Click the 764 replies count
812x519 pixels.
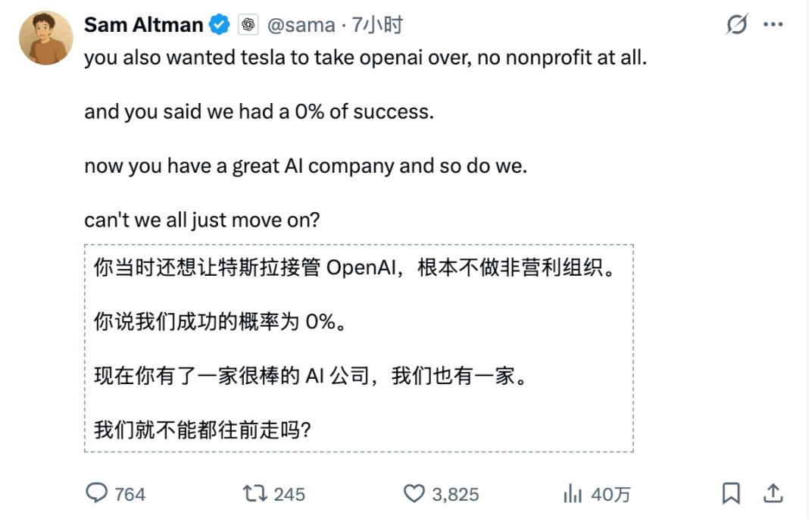(x=130, y=495)
